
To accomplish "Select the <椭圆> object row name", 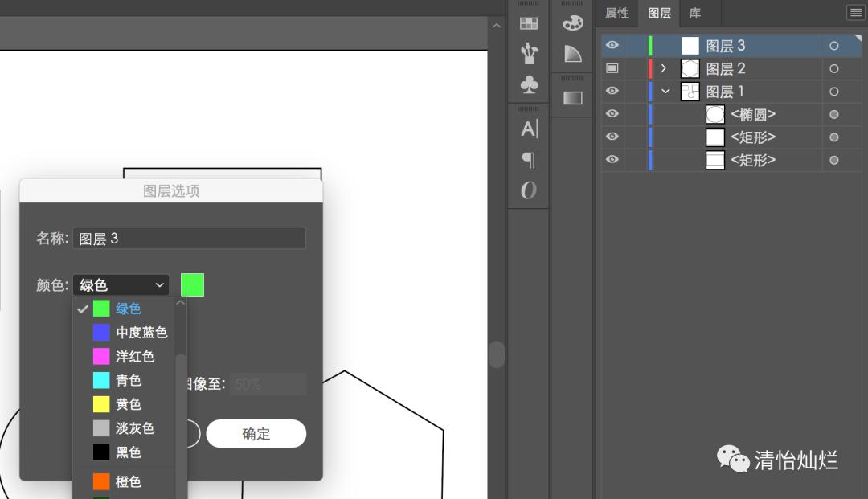I will pyautogui.click(x=753, y=115).
